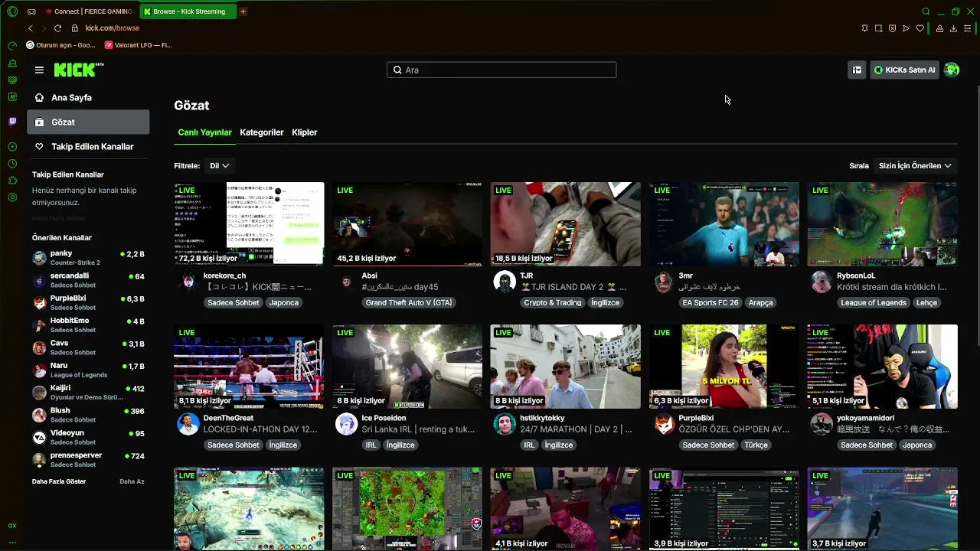Open Naru channel in sidebar list
Viewport: 980px width, 551px height.
(x=88, y=370)
